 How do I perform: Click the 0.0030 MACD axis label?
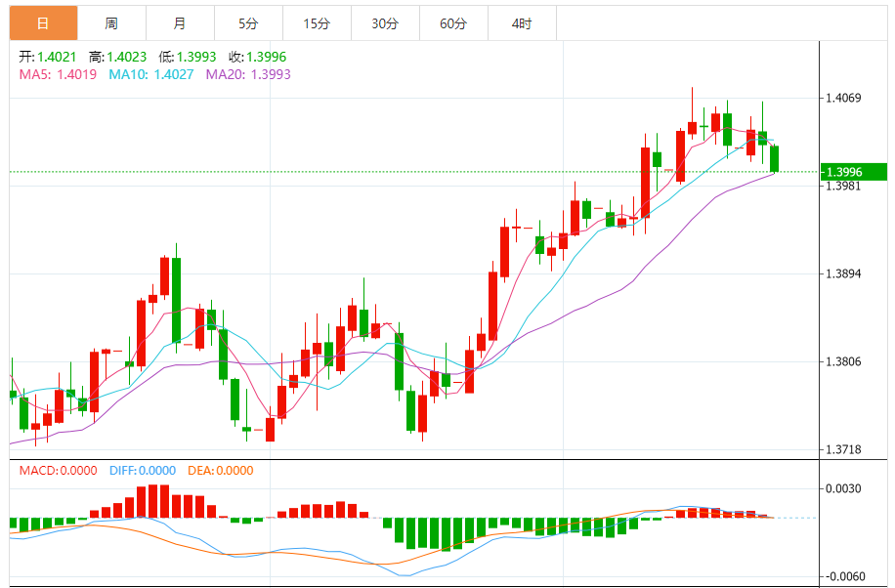[843, 488]
